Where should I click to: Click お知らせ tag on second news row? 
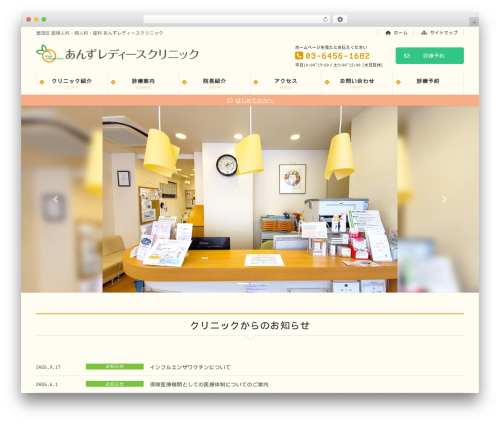click(115, 384)
